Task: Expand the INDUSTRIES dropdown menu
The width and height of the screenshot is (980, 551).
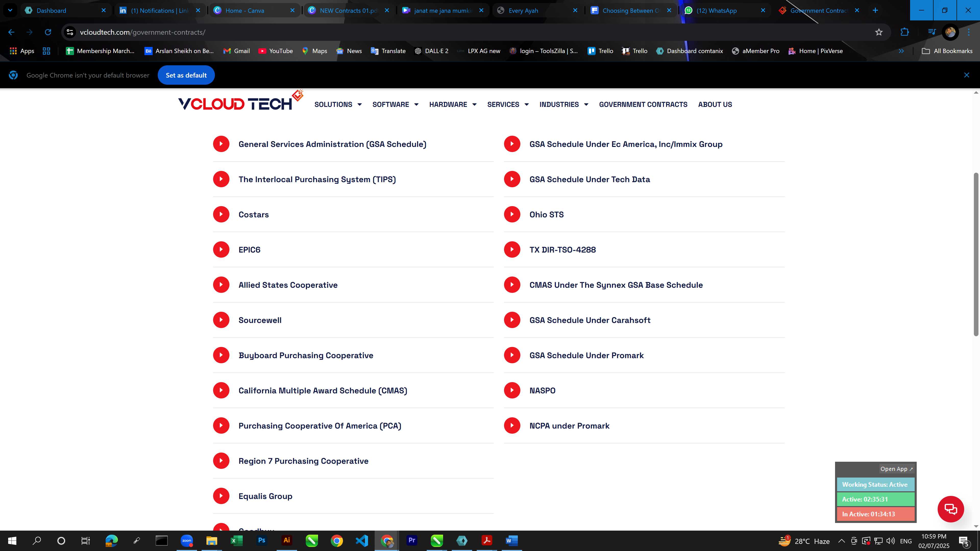Action: point(564,105)
